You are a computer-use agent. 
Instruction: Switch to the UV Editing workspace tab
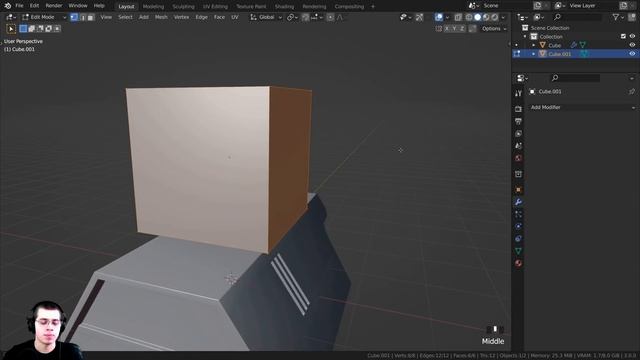[x=215, y=7]
